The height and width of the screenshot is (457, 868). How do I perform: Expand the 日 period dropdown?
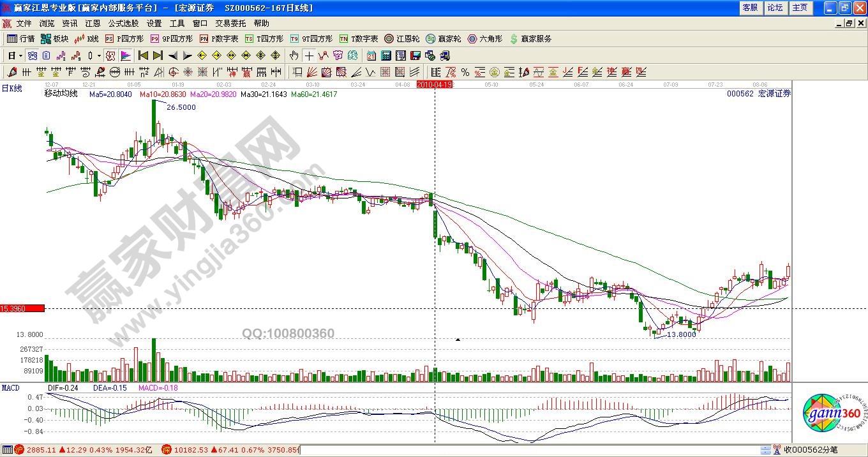click(15, 56)
